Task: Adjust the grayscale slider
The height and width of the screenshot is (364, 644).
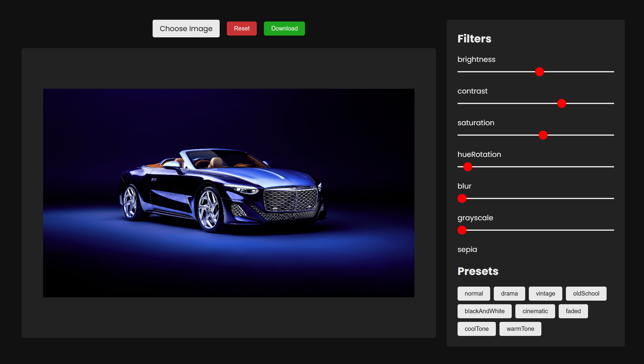Action: coord(462,230)
